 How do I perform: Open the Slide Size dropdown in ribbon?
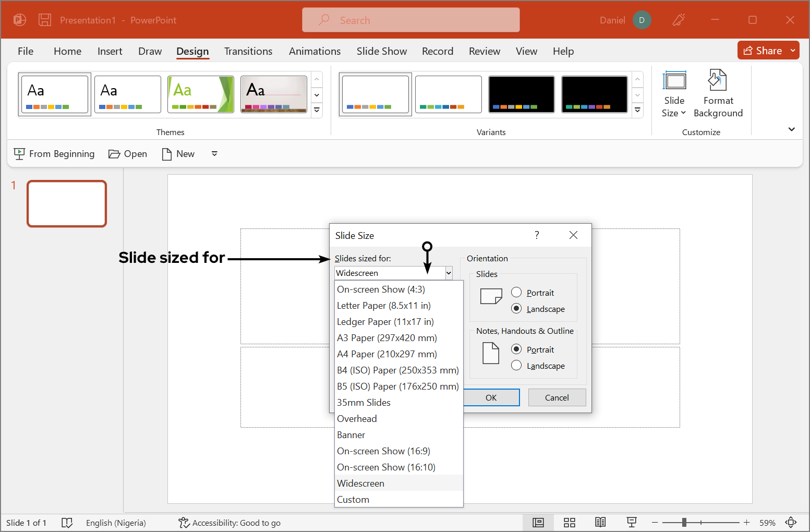[x=674, y=94]
